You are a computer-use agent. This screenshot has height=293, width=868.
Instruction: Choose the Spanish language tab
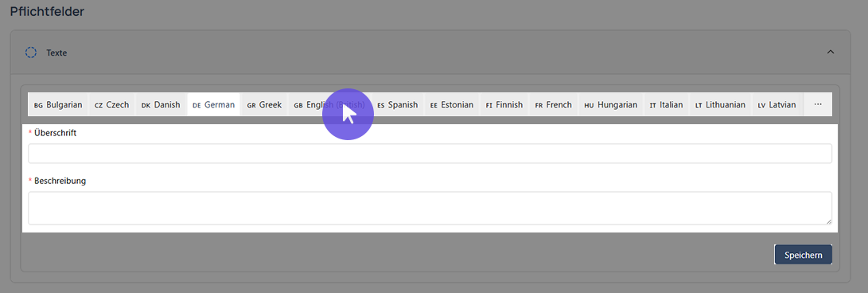[398, 104]
